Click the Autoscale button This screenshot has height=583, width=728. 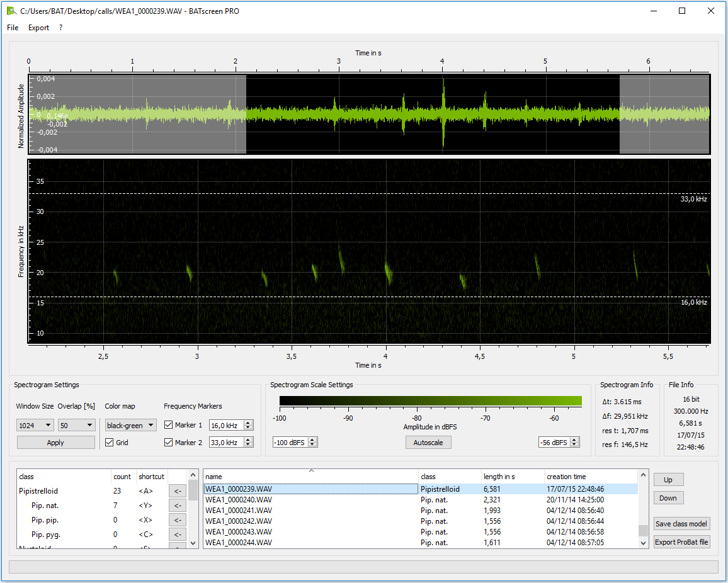[428, 443]
